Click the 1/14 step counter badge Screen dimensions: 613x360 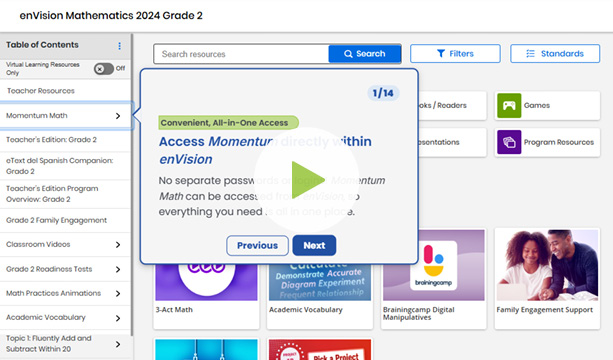[x=383, y=93]
